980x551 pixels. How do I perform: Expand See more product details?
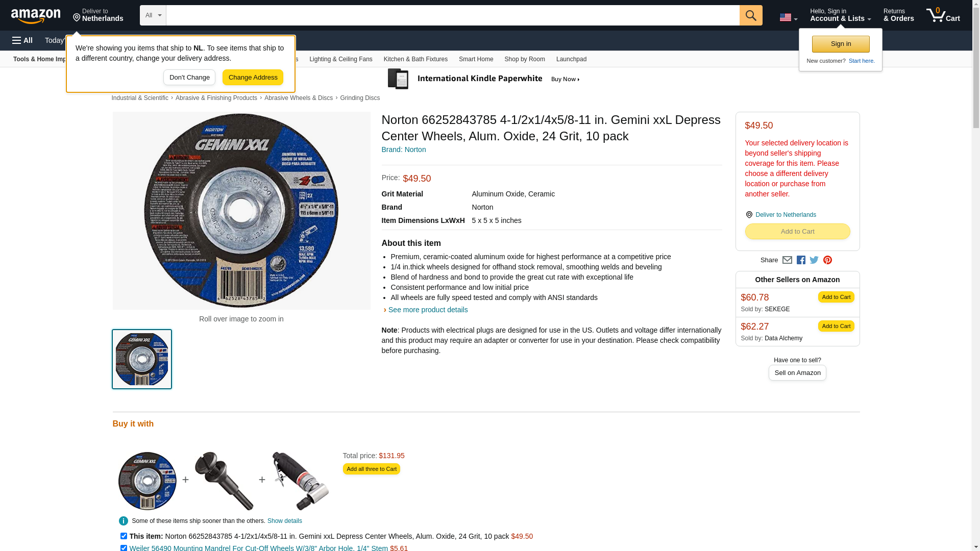[x=428, y=310]
